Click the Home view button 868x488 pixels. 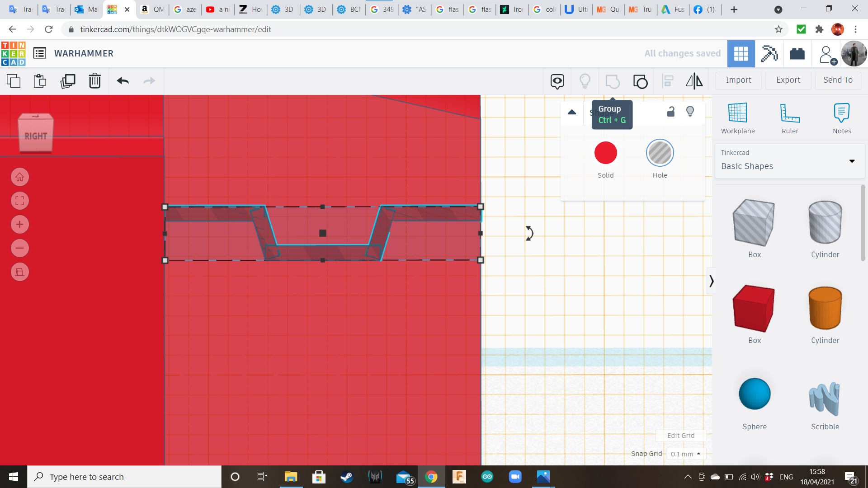click(20, 177)
